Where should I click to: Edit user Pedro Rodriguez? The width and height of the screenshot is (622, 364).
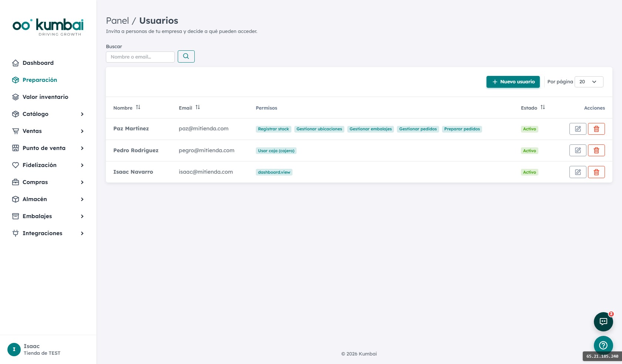(578, 150)
